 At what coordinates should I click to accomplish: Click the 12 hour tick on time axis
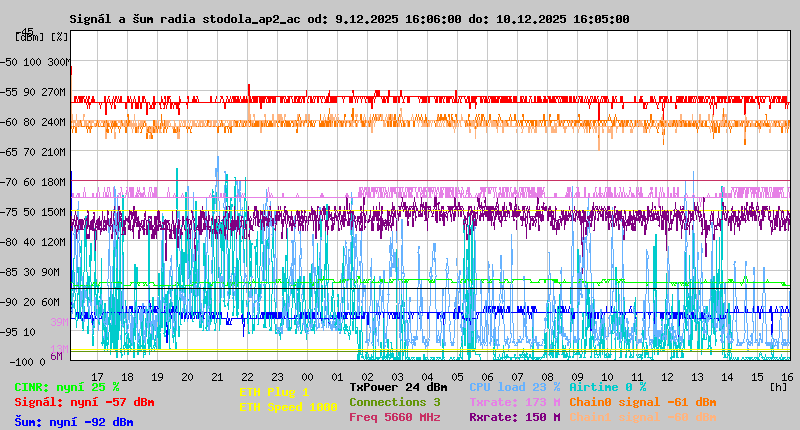coord(668,377)
